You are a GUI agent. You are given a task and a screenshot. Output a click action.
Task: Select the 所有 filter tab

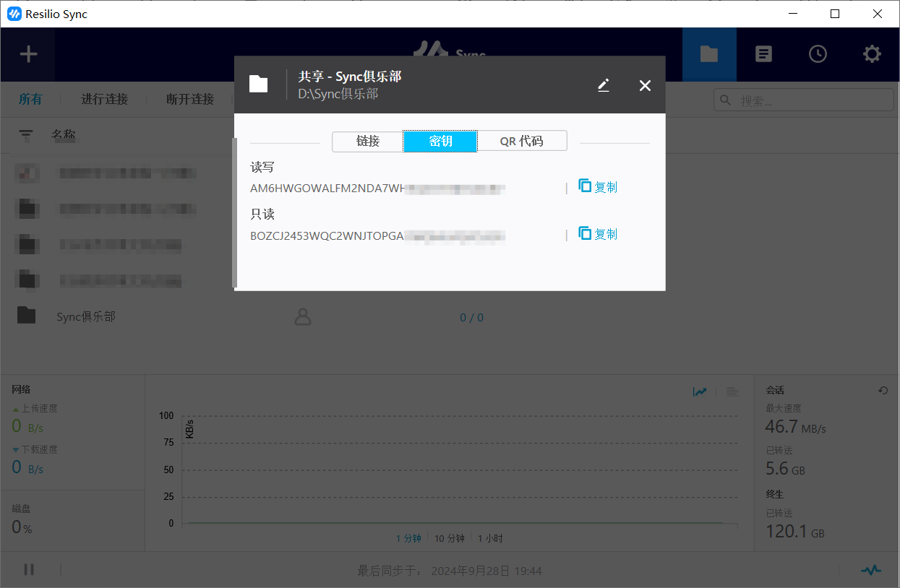(x=30, y=99)
